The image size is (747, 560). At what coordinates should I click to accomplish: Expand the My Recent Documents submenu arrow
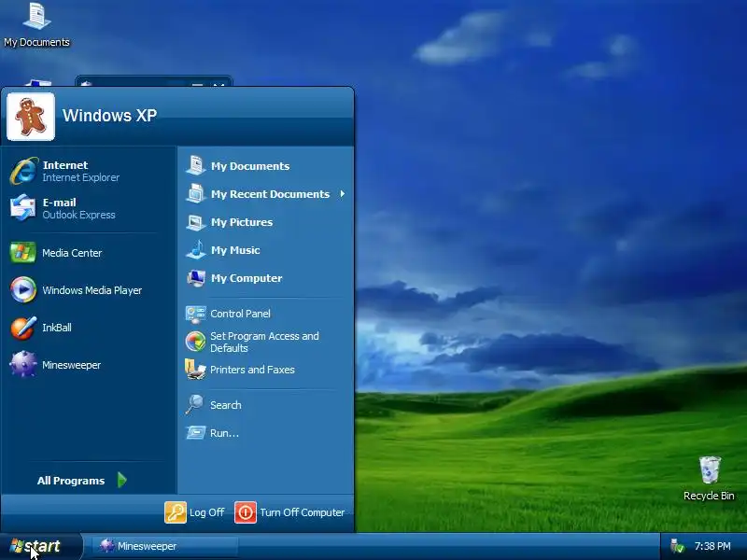point(342,194)
